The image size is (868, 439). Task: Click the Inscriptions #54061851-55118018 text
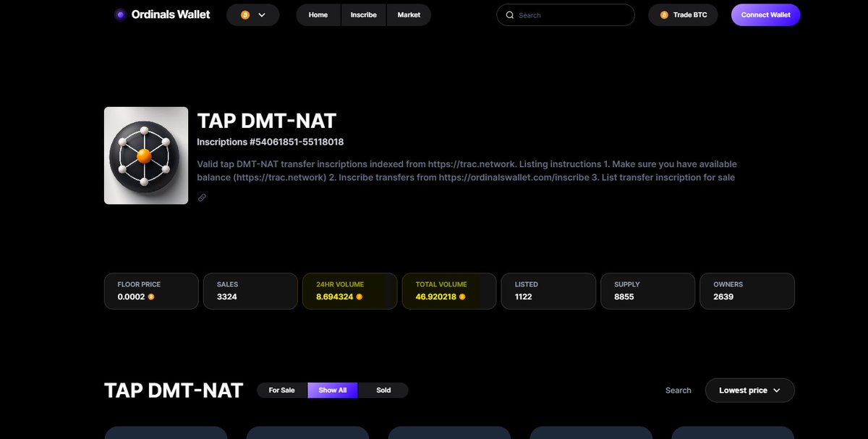[271, 142]
